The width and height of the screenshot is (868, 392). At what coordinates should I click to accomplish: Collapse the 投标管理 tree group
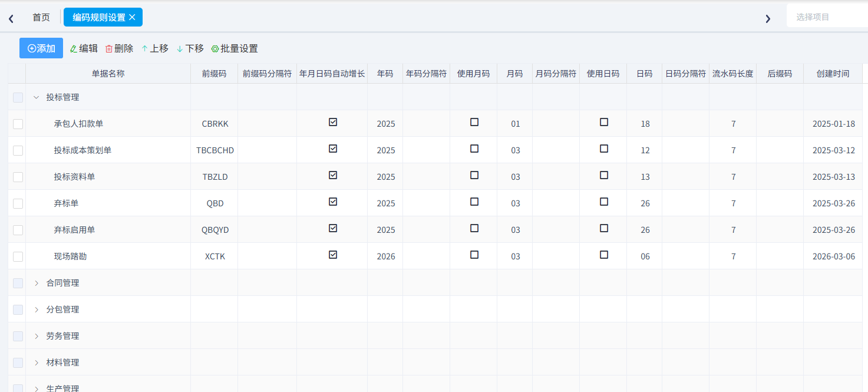[x=36, y=97]
